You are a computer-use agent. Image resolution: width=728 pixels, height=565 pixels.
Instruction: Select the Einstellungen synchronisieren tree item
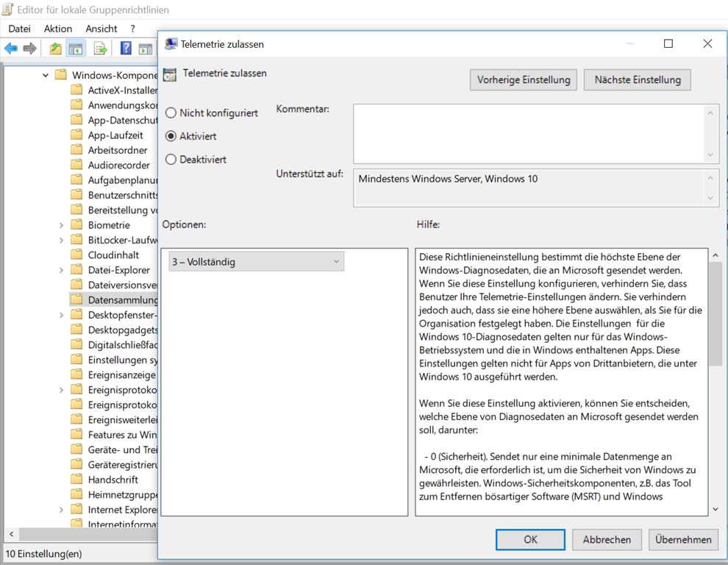(123, 360)
